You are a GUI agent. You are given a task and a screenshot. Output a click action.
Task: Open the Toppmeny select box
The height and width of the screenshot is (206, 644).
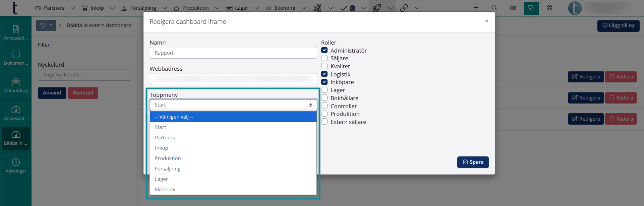(x=233, y=105)
